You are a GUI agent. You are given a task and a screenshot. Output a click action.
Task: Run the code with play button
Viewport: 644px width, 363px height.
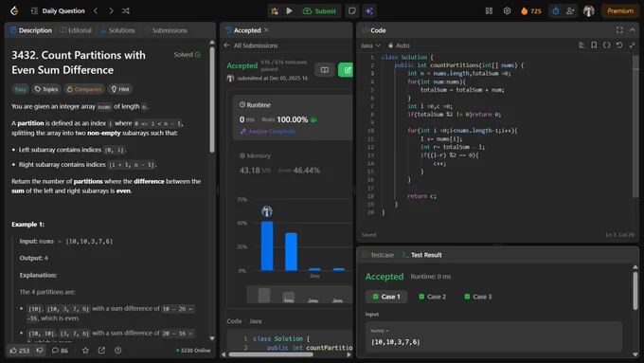[289, 11]
